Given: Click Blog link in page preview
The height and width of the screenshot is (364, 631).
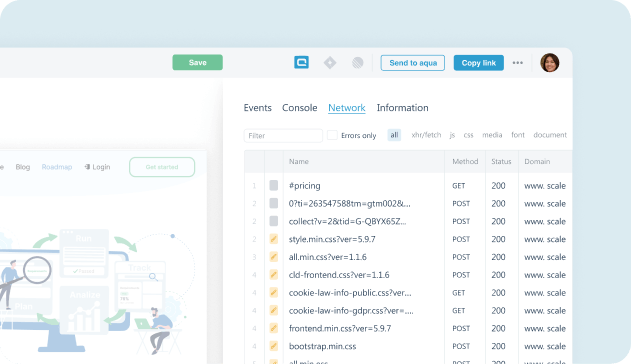Looking at the screenshot, I should 23,167.
